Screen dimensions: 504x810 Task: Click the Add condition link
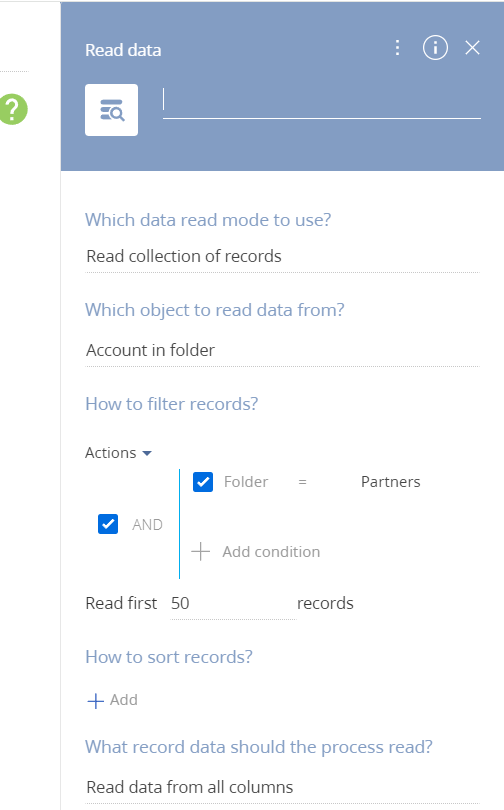[271, 552]
